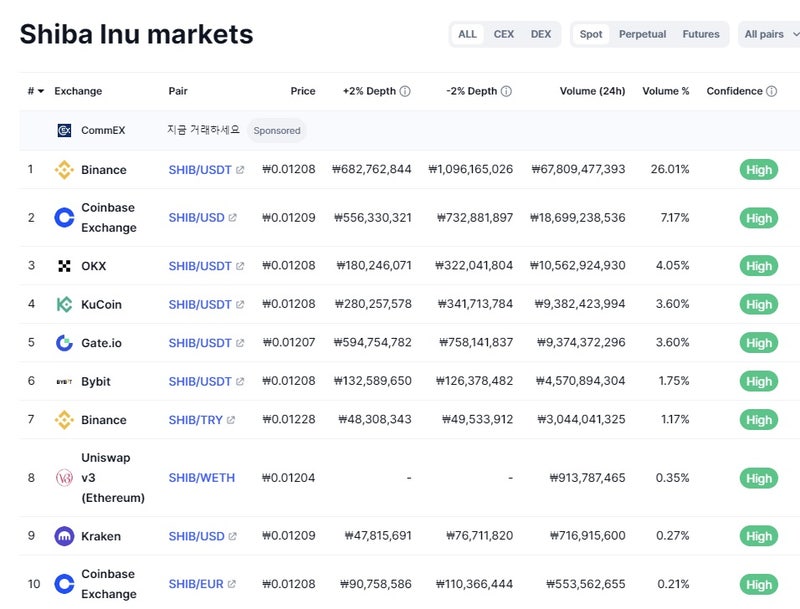Image resolution: width=800 pixels, height=609 pixels.
Task: Click external link icon beside Binance SHIB/USDT
Action: tap(240, 170)
